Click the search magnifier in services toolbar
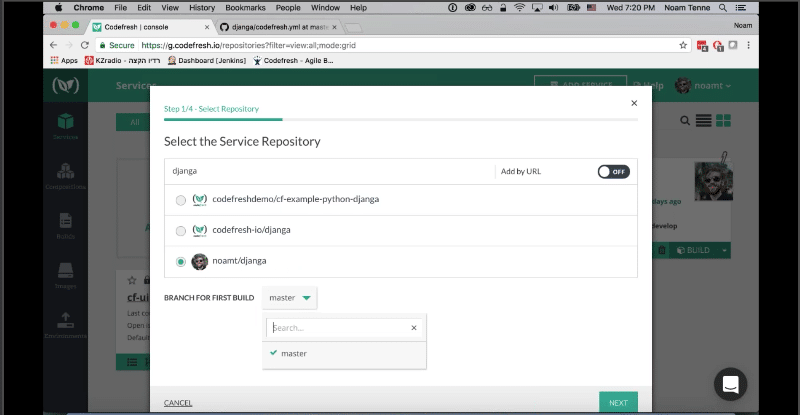Screen dimensions: 800x415 685,120
